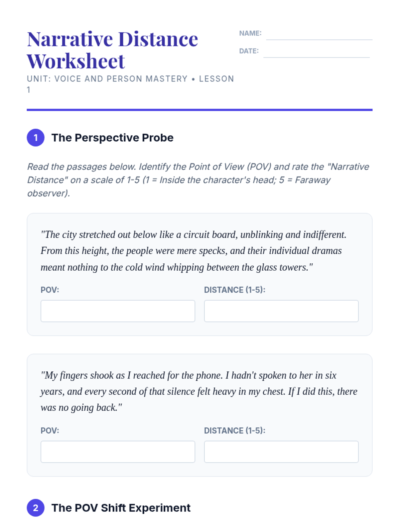Focus the Distance field under phone passage
399x532 pixels.
tap(281, 452)
